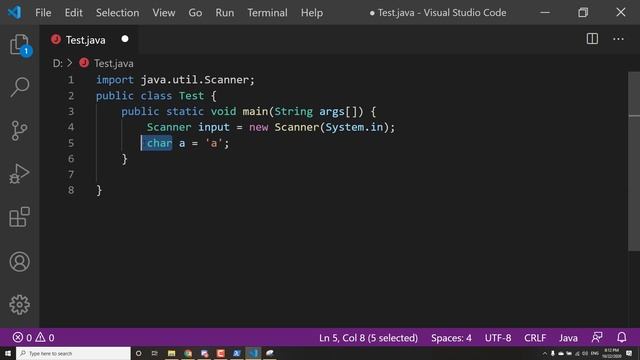This screenshot has width=640, height=360.
Task: Click 'System.in' on line 4
Action: [354, 127]
